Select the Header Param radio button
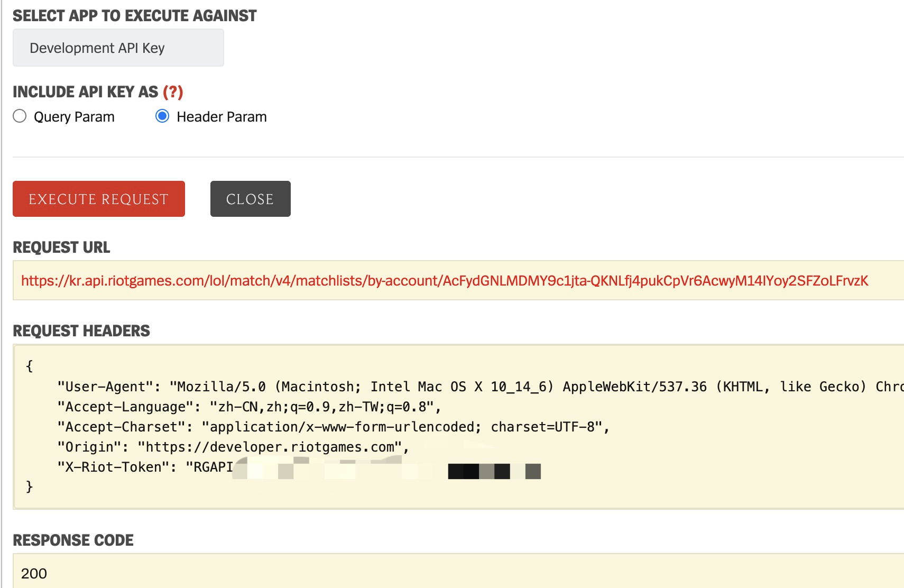This screenshot has width=904, height=588. 162,116
